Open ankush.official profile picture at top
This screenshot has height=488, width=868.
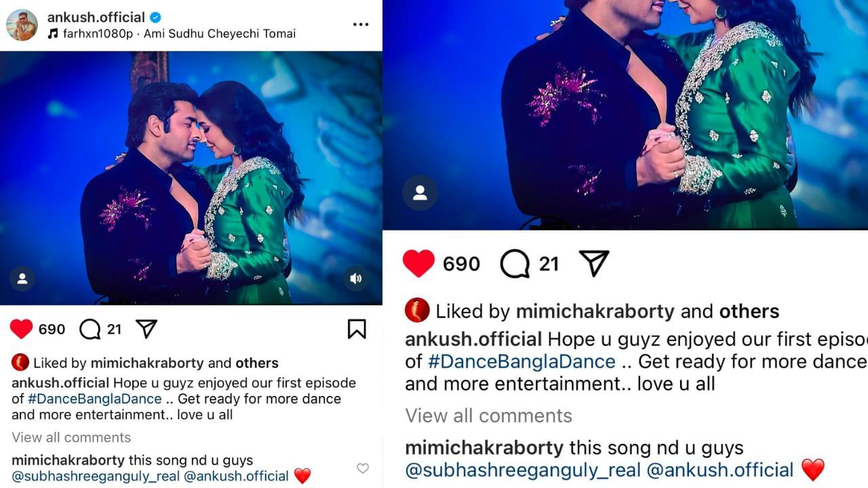pyautogui.click(x=22, y=25)
